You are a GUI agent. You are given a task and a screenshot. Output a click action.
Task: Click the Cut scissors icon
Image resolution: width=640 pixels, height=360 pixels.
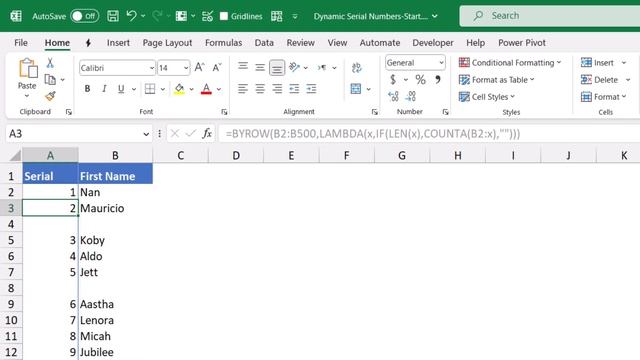click(50, 63)
